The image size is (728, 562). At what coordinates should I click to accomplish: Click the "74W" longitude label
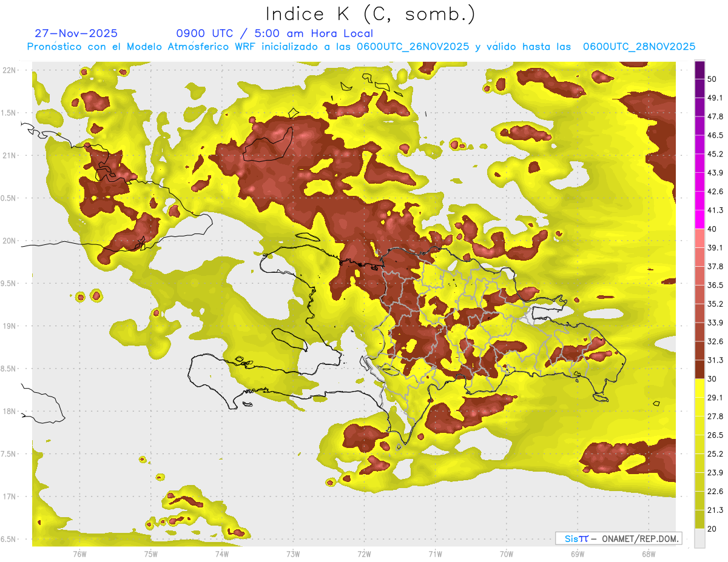[x=222, y=554]
